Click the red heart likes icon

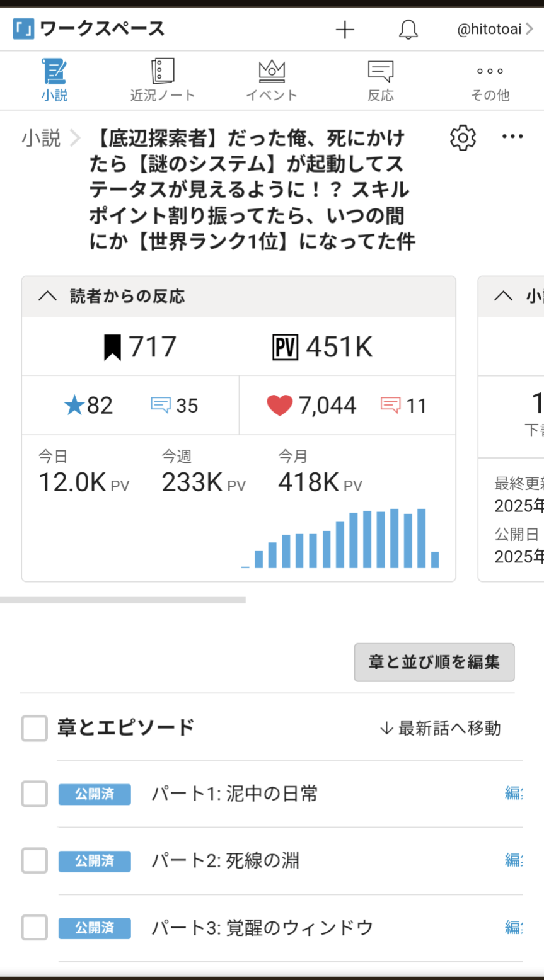(x=280, y=406)
